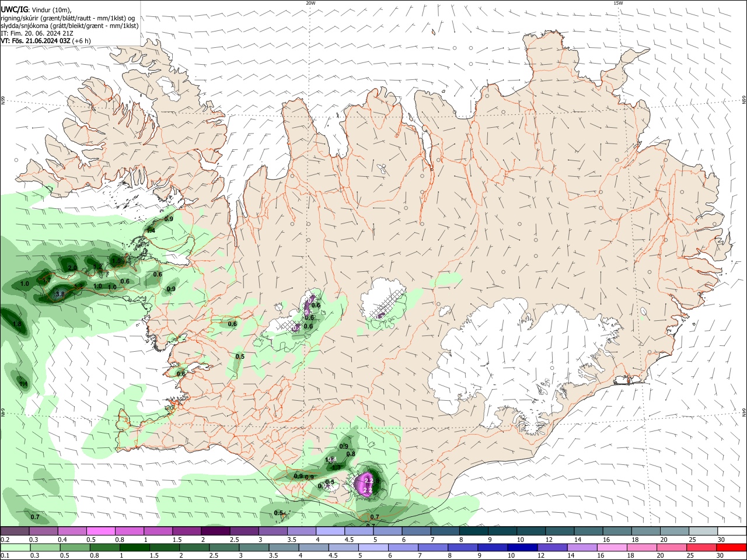The height and width of the screenshot is (560, 747).
Task: Select the darkest purple 2 swatch, upper legend row
Action: pyautogui.click(x=215, y=531)
